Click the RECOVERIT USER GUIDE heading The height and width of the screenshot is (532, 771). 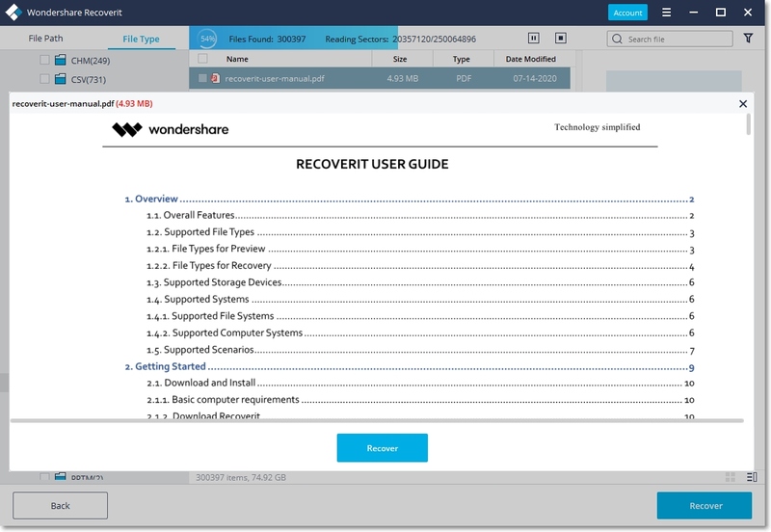[372, 164]
